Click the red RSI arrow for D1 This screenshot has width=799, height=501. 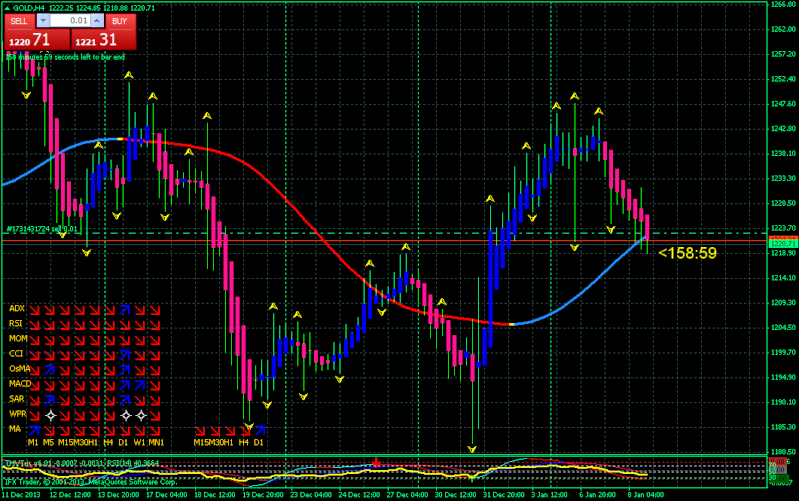125,325
